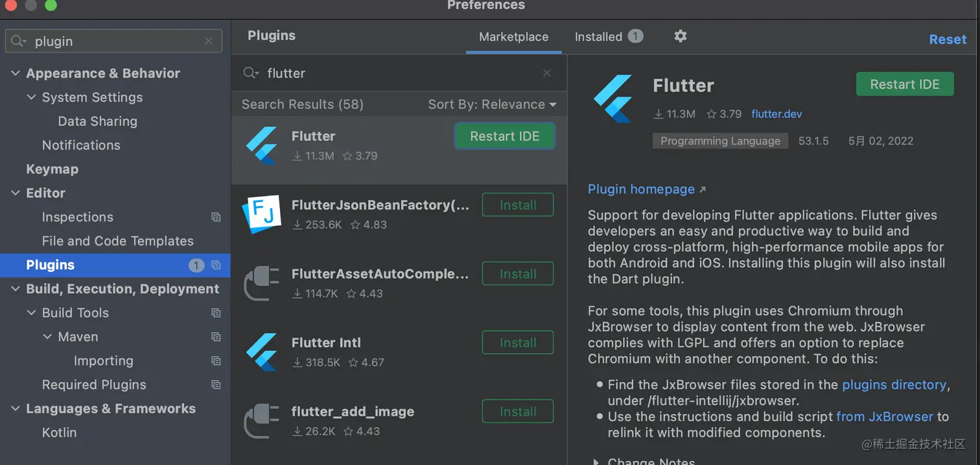Open the flutter.dev vendor link
Viewport: 980px width, 465px height.
pos(776,114)
